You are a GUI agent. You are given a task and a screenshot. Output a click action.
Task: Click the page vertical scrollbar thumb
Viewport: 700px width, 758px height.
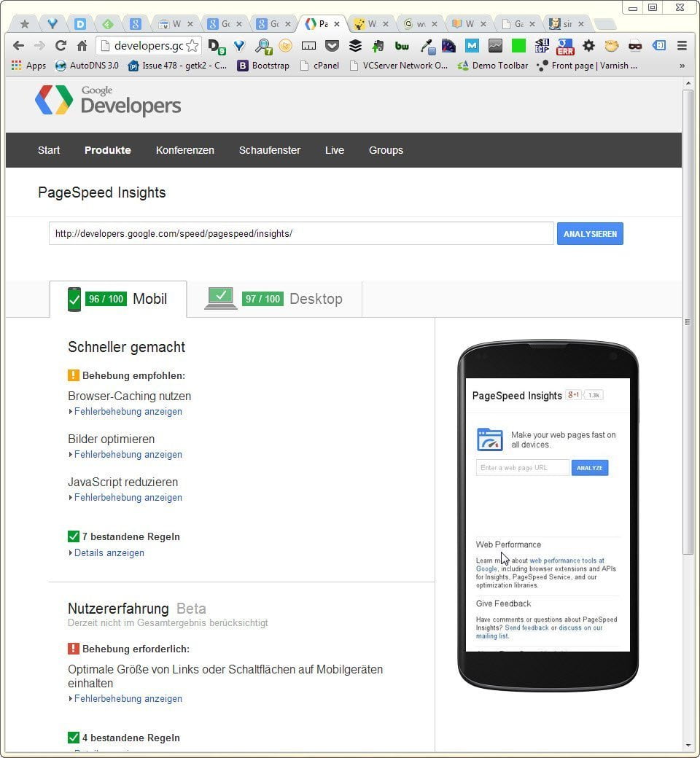[x=688, y=322]
